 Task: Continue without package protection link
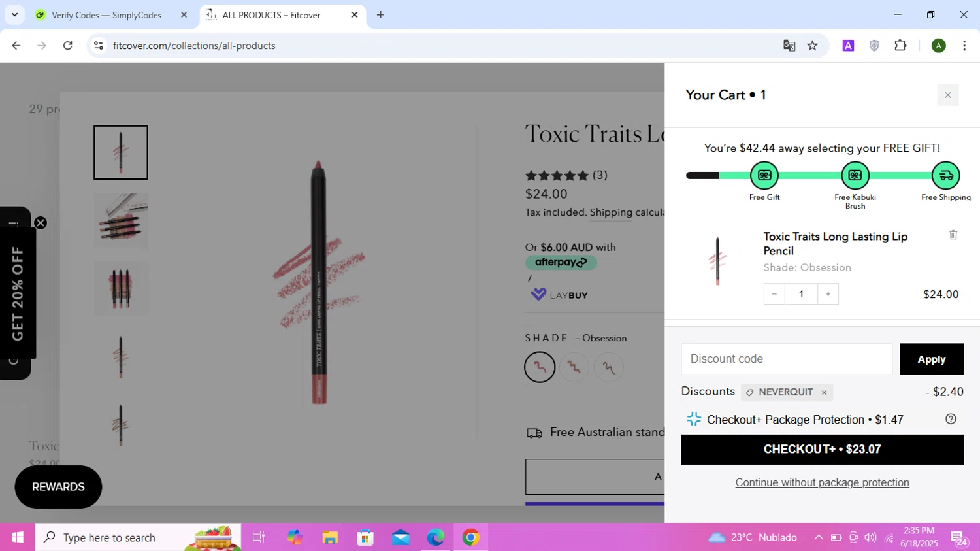point(822,482)
